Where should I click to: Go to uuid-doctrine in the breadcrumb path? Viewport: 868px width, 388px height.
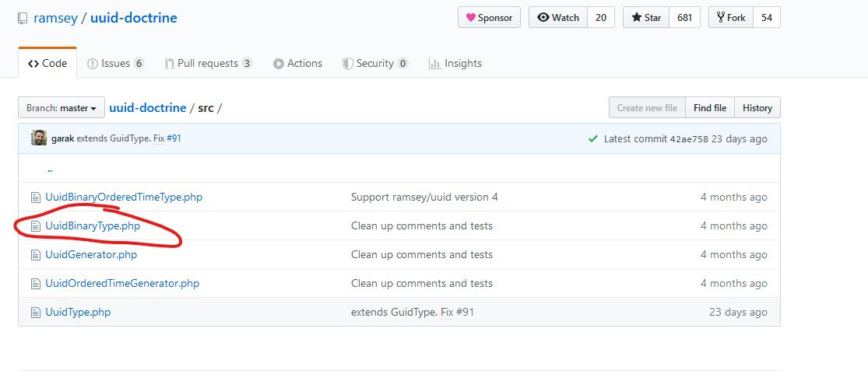tap(147, 107)
